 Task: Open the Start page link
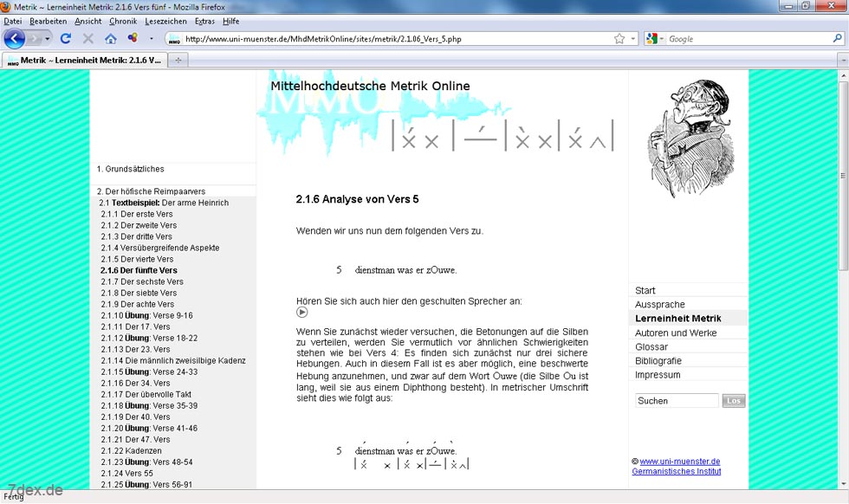point(645,291)
